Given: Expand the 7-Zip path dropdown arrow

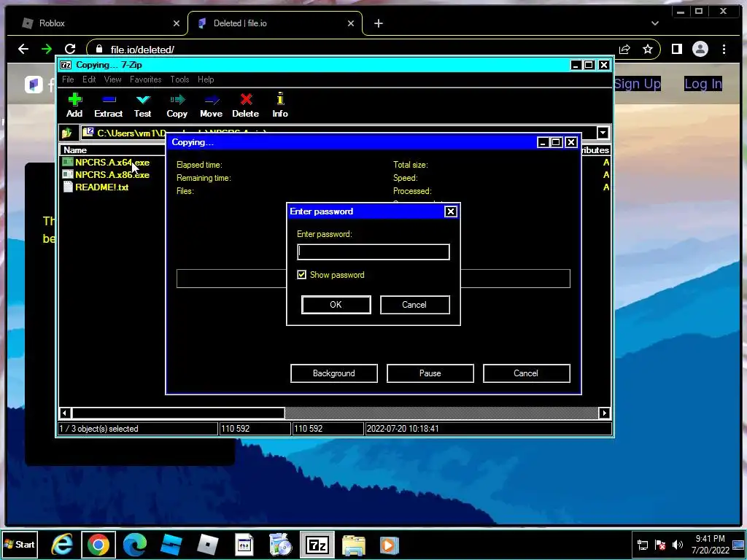Looking at the screenshot, I should click(603, 133).
